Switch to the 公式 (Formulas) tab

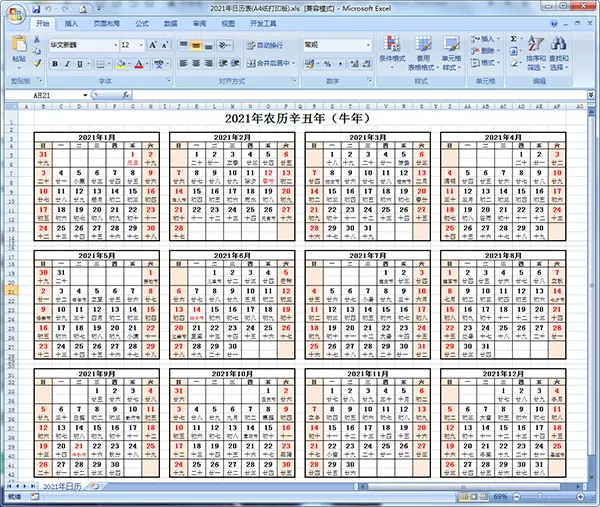click(142, 24)
